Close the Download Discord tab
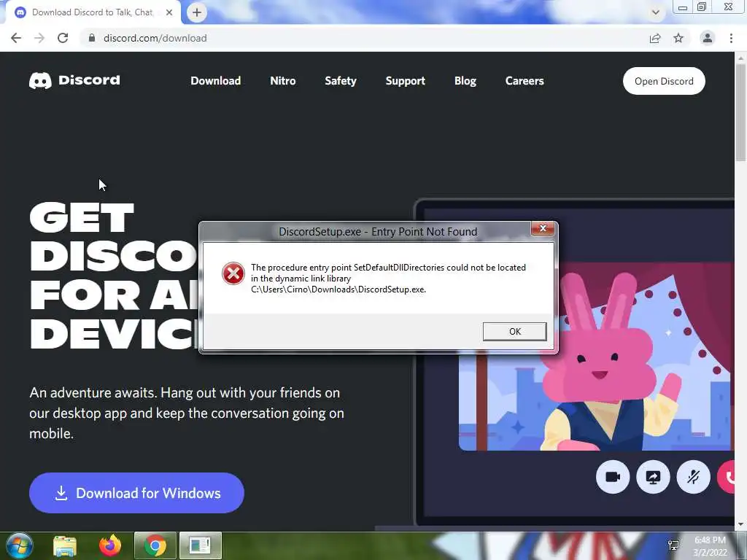Viewport: 747px width, 560px height. (x=169, y=12)
